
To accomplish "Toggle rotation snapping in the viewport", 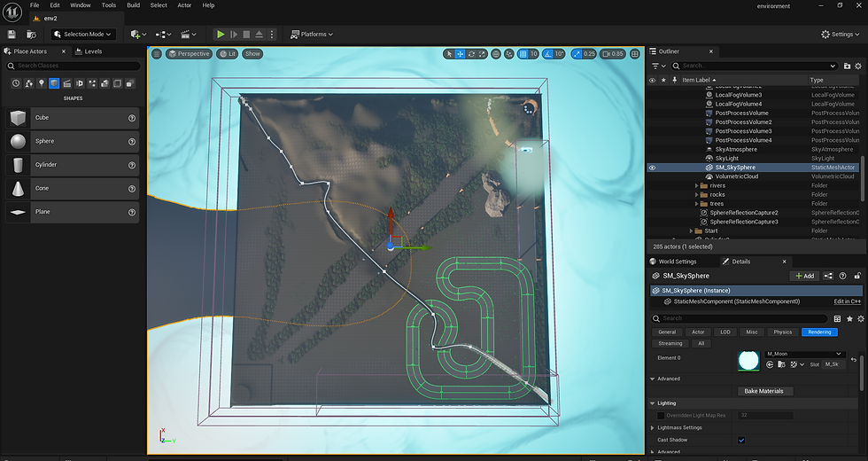I will coord(547,54).
